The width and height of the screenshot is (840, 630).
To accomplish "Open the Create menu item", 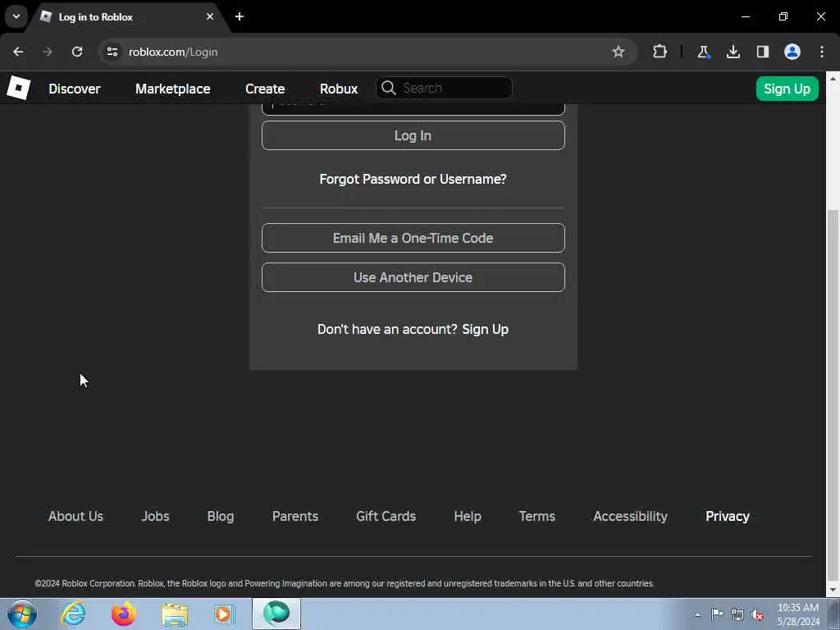I will click(x=265, y=89).
